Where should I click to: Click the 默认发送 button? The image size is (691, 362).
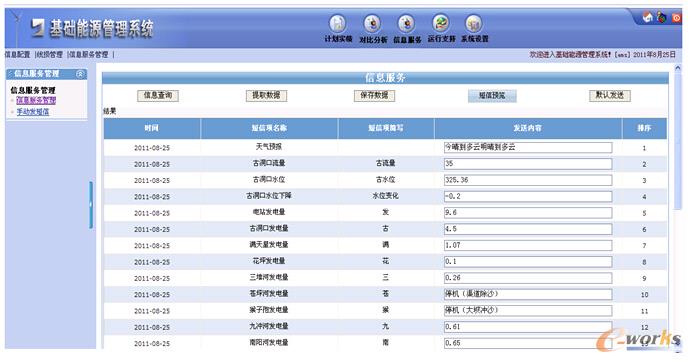click(610, 95)
